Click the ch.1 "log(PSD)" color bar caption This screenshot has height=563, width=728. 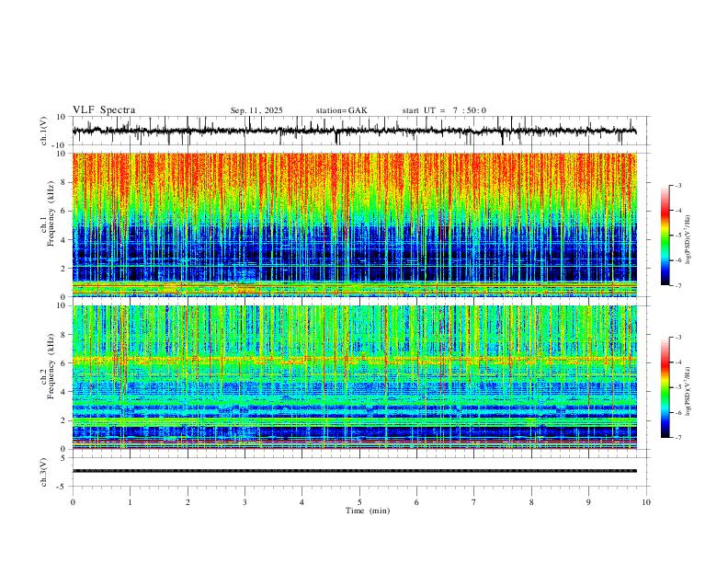pyautogui.click(x=688, y=240)
